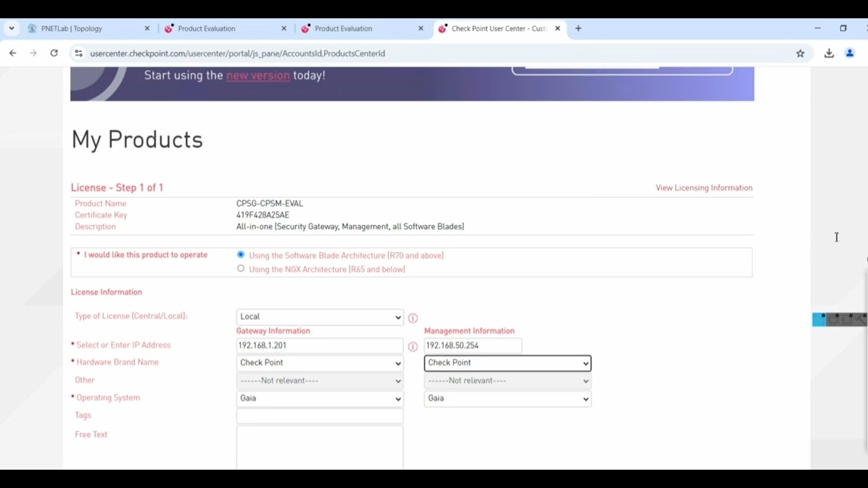Click the product name CPSG-CPSM-EVAL

(269, 203)
